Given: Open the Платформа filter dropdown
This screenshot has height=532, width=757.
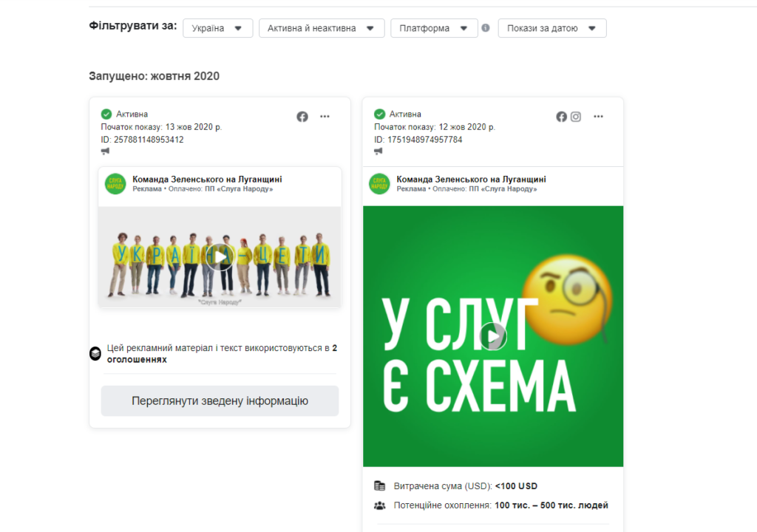Looking at the screenshot, I should point(434,29).
